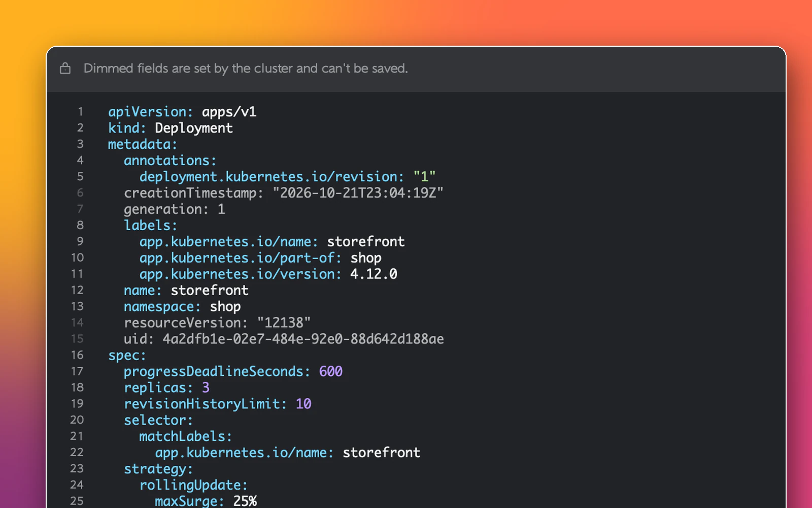Click the dimmed generation: 1 line
The width and height of the screenshot is (812, 508).
175,209
